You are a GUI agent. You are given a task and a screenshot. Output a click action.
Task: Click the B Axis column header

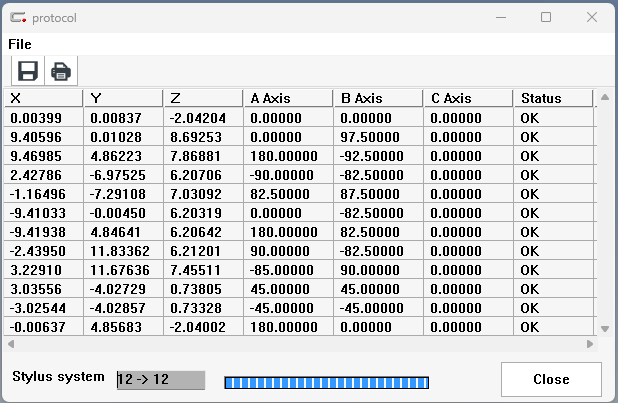tap(378, 98)
